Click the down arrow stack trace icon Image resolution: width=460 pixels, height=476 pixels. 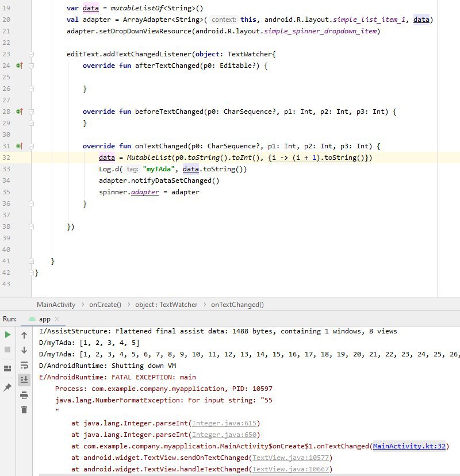click(24, 350)
